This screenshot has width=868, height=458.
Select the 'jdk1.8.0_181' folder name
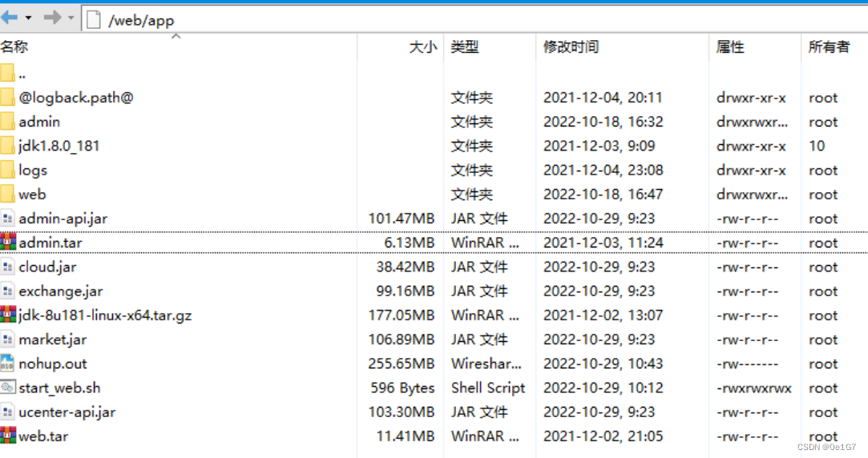[59, 146]
